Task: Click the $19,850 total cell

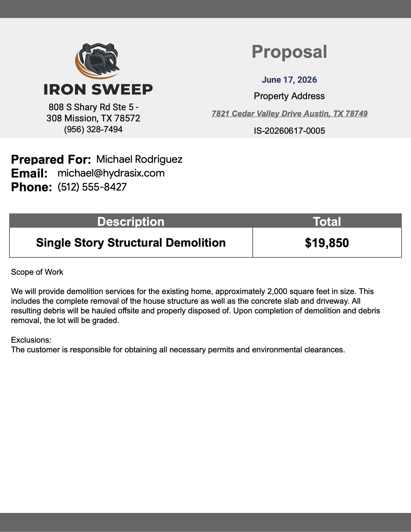Action: [x=327, y=243]
